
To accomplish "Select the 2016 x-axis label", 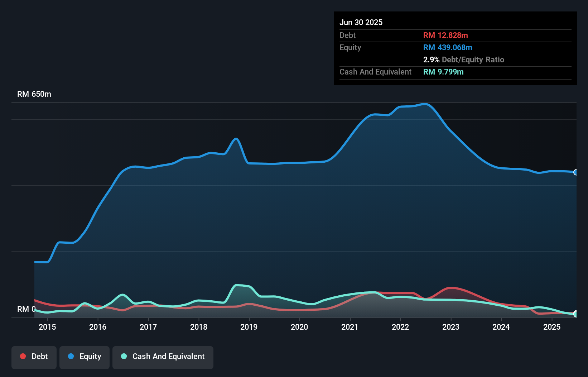I will pyautogui.click(x=98, y=327).
